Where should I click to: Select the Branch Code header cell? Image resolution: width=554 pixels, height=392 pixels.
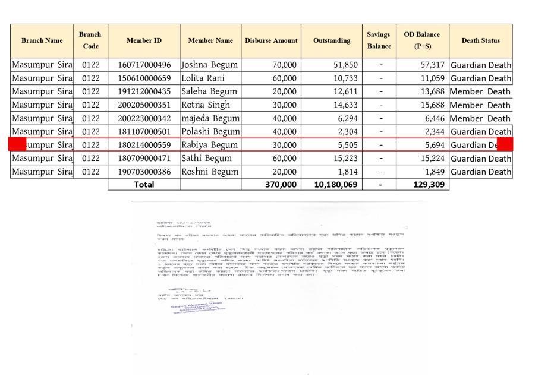coord(90,40)
